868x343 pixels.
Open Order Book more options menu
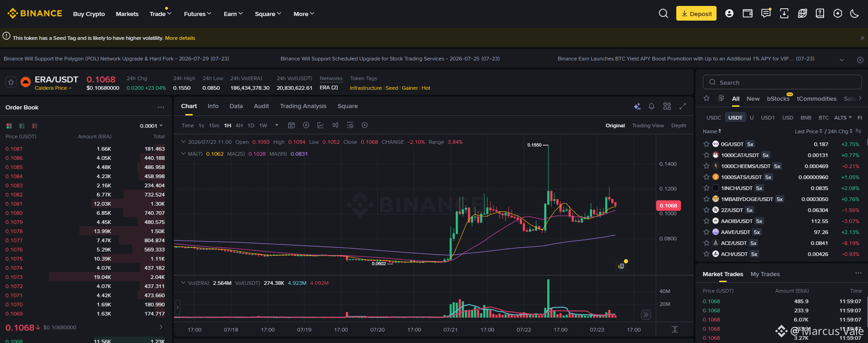click(161, 107)
